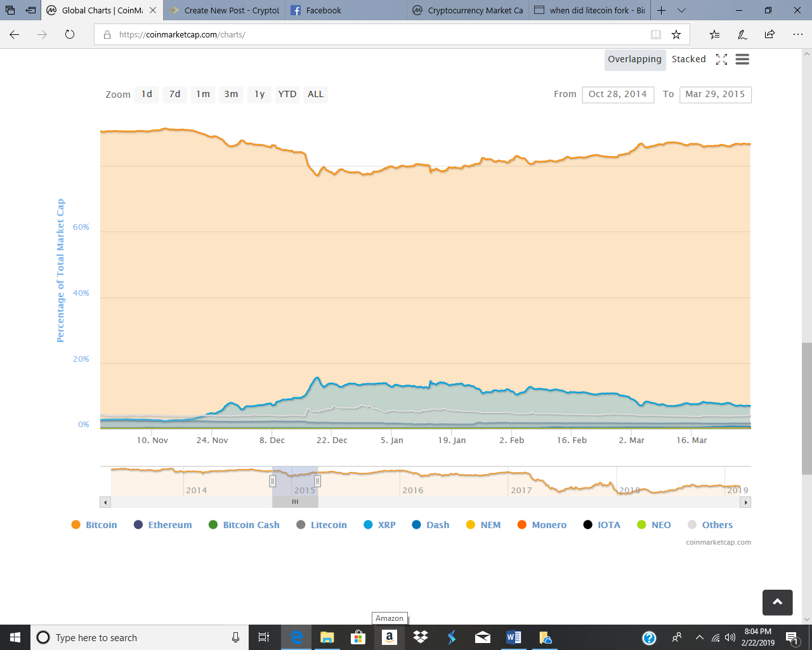Toggle Dash series in legend

point(431,525)
